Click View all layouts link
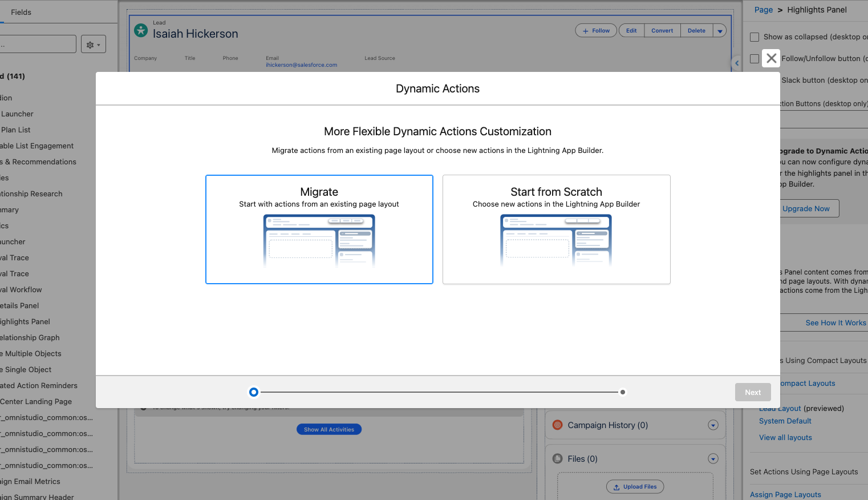The image size is (868, 500). (x=785, y=438)
